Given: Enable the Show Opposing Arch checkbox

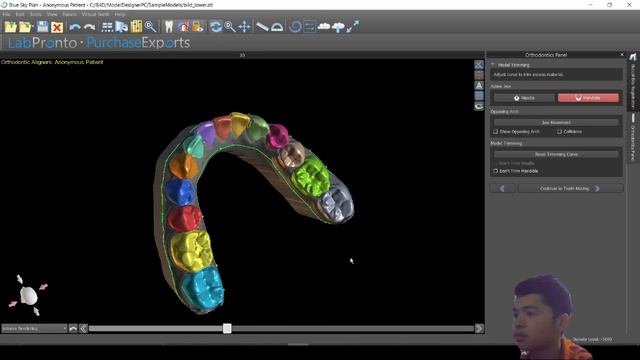Looking at the screenshot, I should (x=496, y=132).
